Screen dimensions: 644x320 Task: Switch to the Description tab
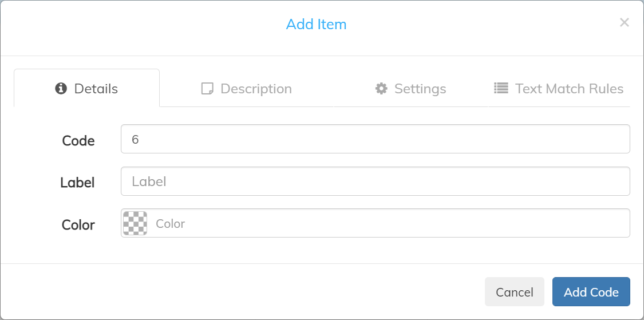(x=246, y=88)
